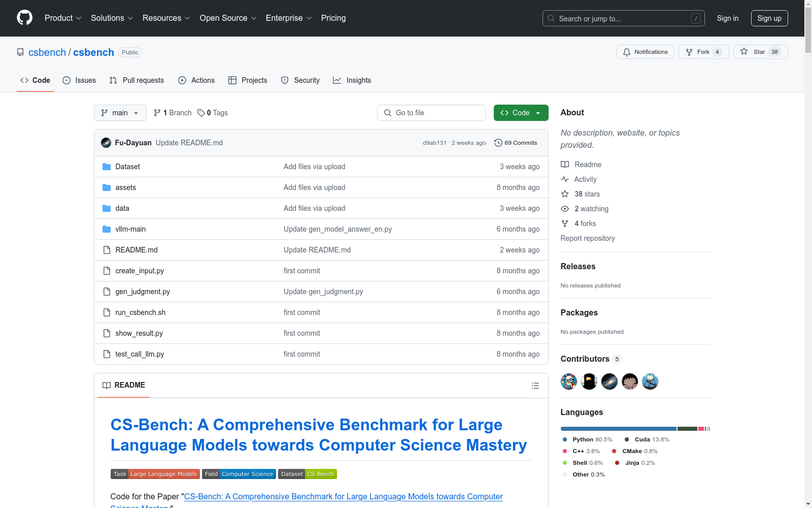
Task: Click Report repository link
Action: point(588,238)
